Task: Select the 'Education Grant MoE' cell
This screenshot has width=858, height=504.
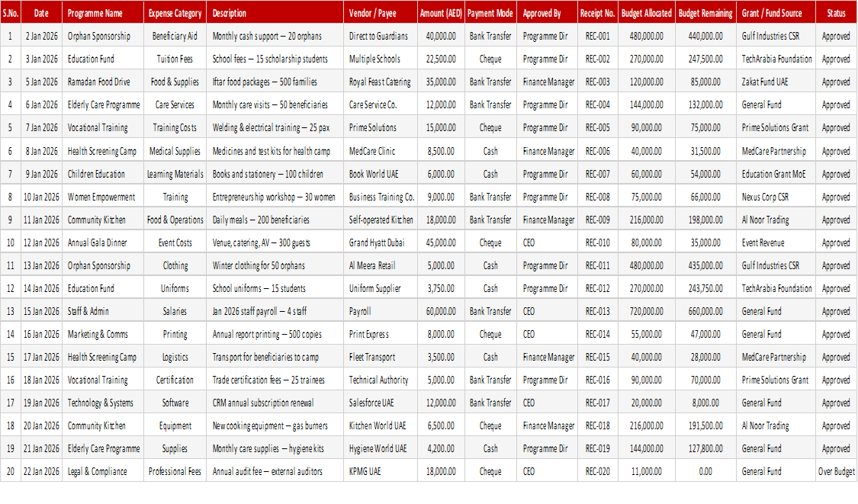Action: pos(776,174)
